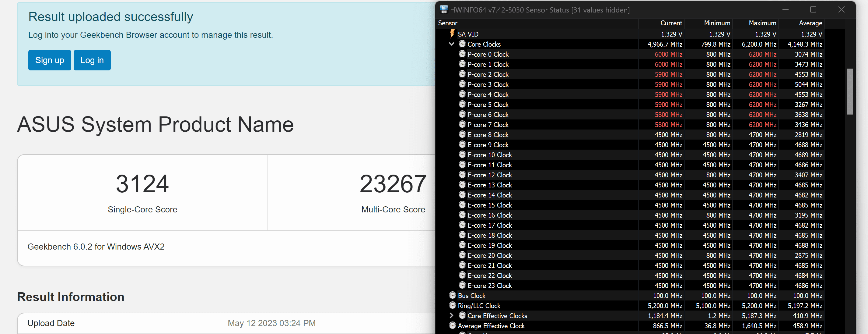Click the HWiNFO sensor list scrollbar thumb

(x=850, y=91)
